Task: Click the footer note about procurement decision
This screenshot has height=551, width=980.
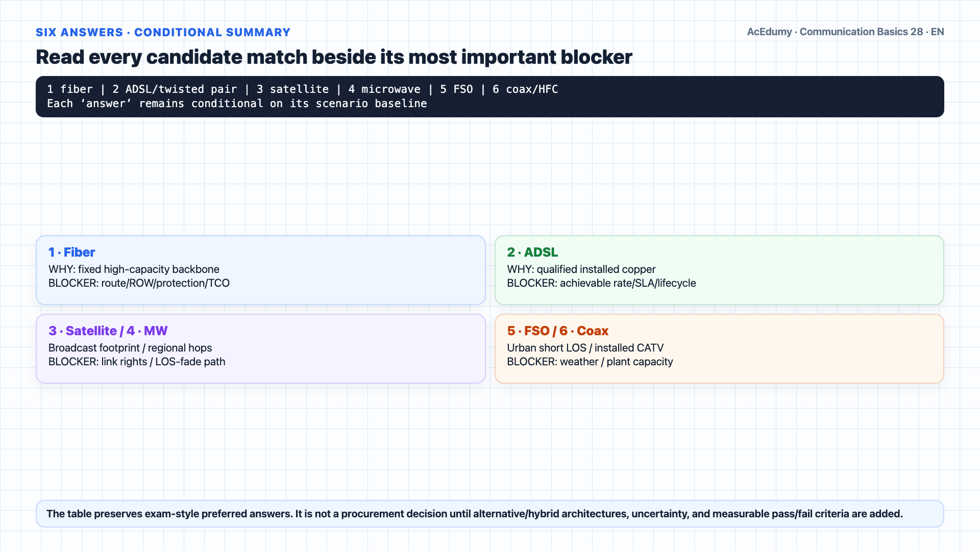Action: pyautogui.click(x=475, y=514)
